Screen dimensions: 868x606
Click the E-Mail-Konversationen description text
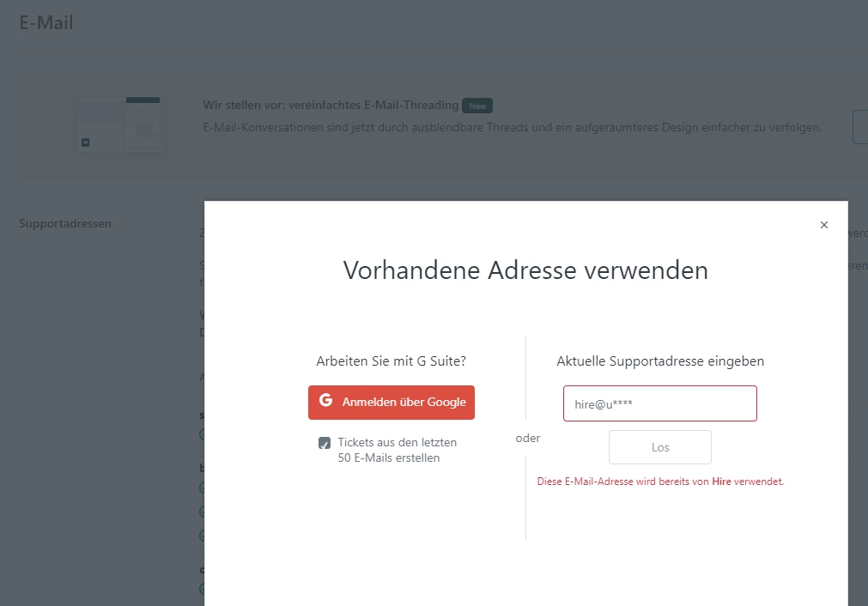point(512,127)
